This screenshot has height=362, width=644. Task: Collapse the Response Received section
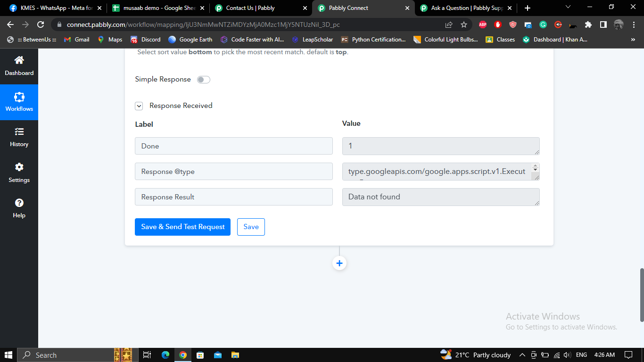pyautogui.click(x=139, y=106)
